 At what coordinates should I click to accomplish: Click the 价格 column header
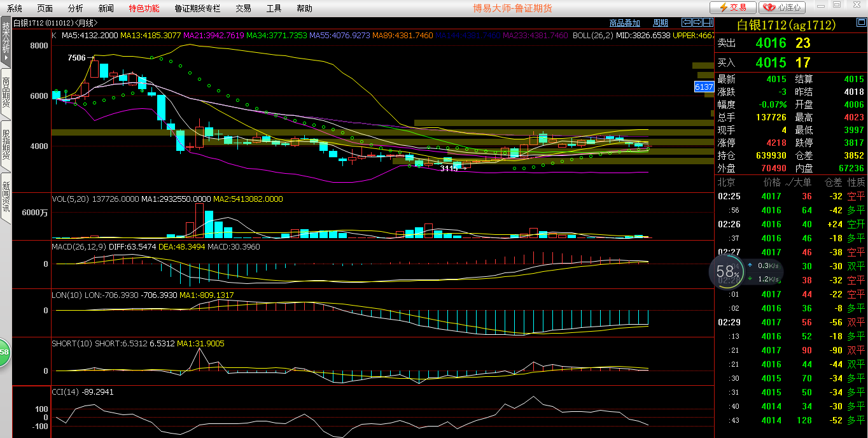tap(772, 183)
